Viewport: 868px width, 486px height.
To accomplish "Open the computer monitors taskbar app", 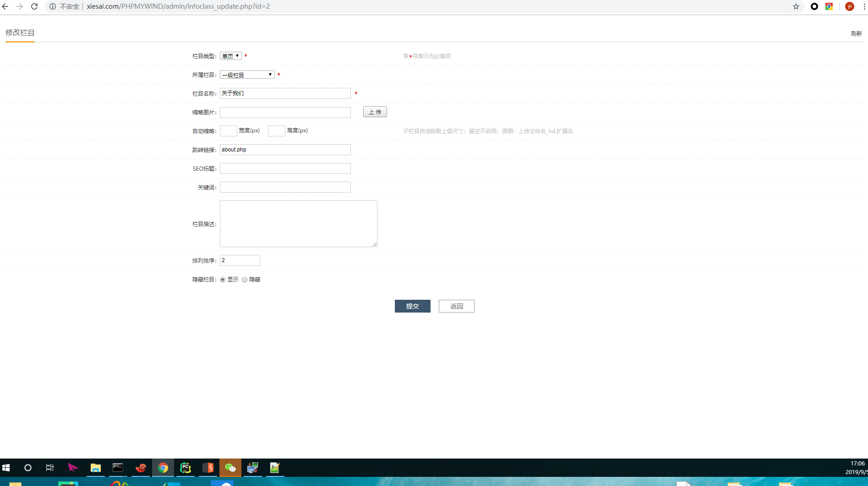I will tap(253, 468).
